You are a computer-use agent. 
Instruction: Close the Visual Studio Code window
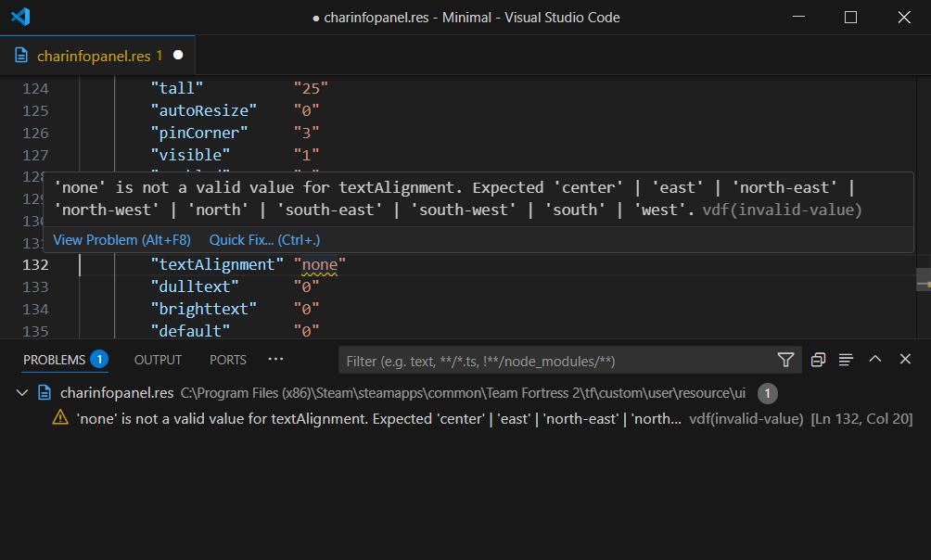coord(904,18)
